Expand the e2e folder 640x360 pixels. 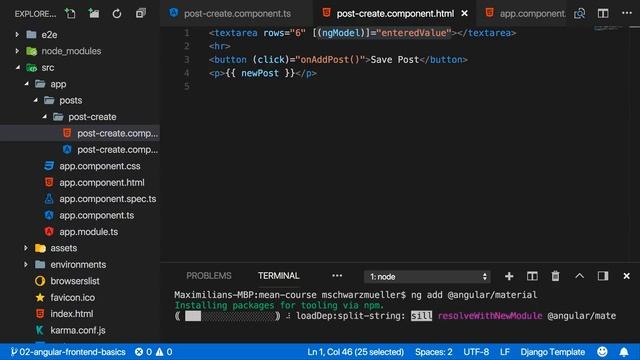point(80,35)
